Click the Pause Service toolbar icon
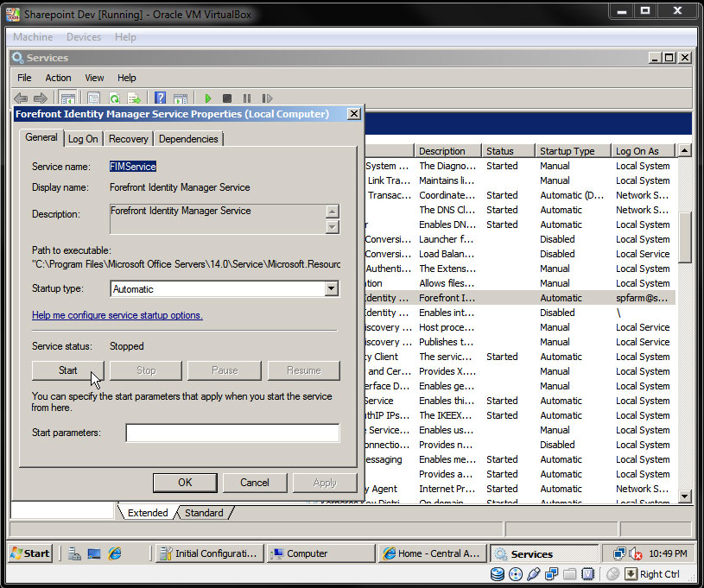The height and width of the screenshot is (588, 704). [247, 98]
